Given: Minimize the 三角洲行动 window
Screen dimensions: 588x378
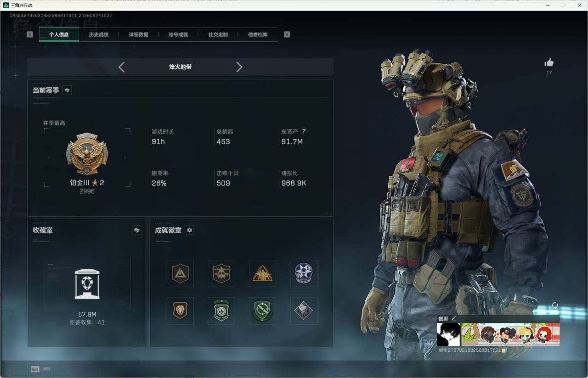Looking at the screenshot, I should point(548,5).
